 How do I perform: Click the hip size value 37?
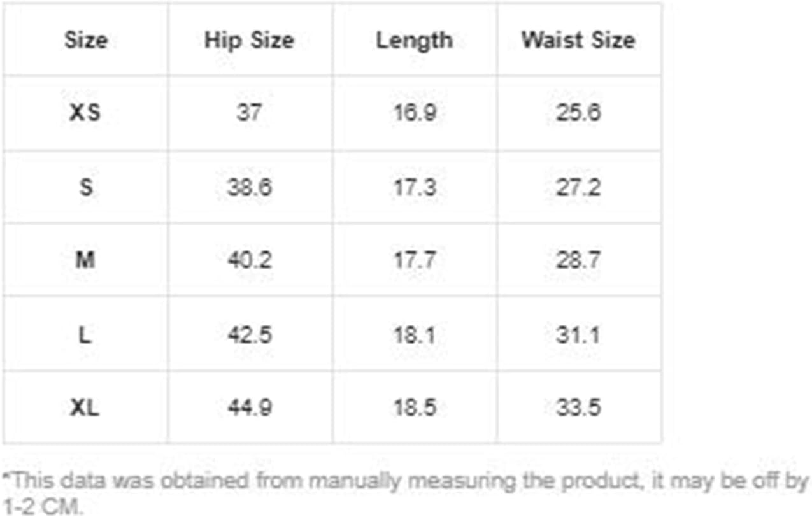coord(249,113)
